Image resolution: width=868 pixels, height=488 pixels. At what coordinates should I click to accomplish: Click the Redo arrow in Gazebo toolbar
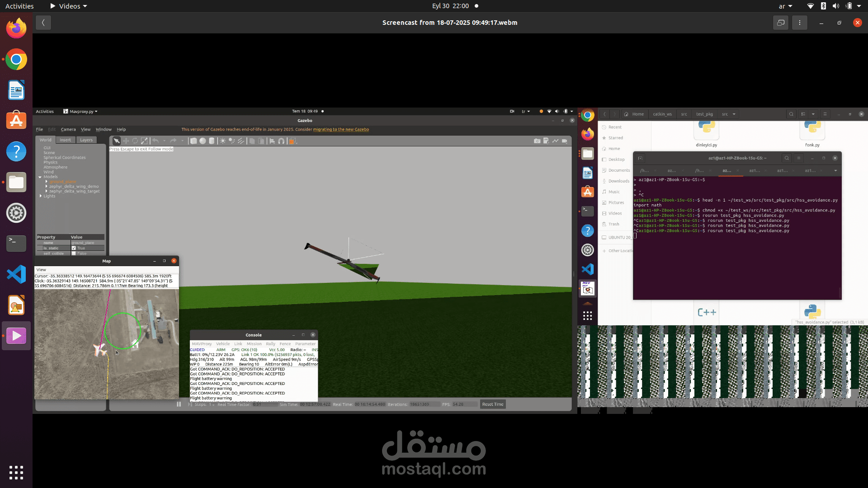(173, 141)
